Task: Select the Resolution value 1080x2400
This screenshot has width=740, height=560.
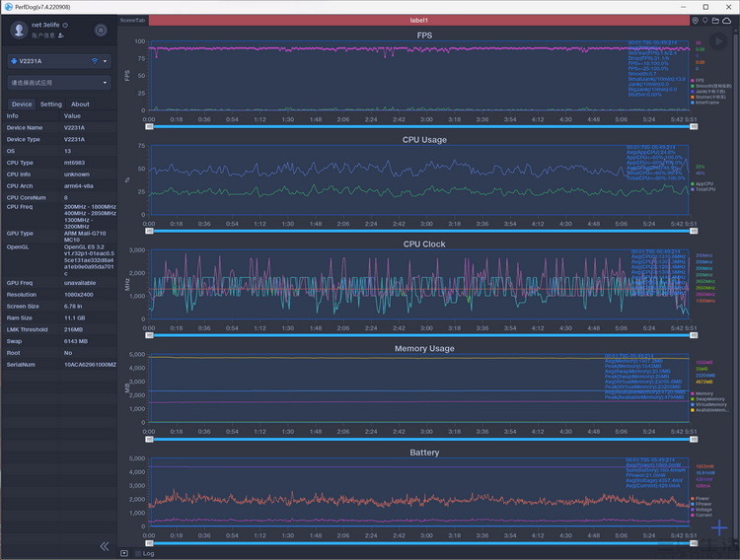Action: tap(79, 295)
